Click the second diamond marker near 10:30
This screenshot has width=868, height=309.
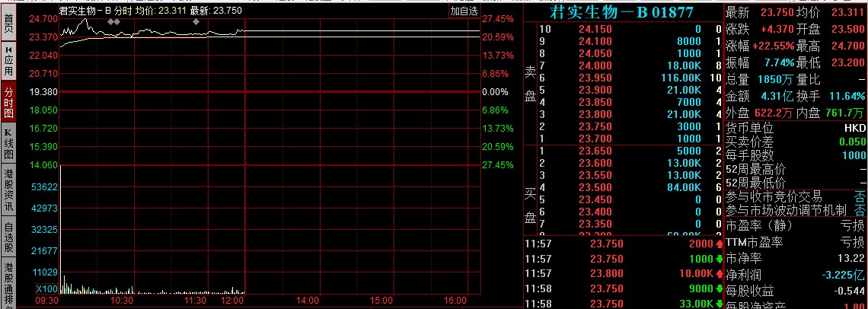[117, 22]
